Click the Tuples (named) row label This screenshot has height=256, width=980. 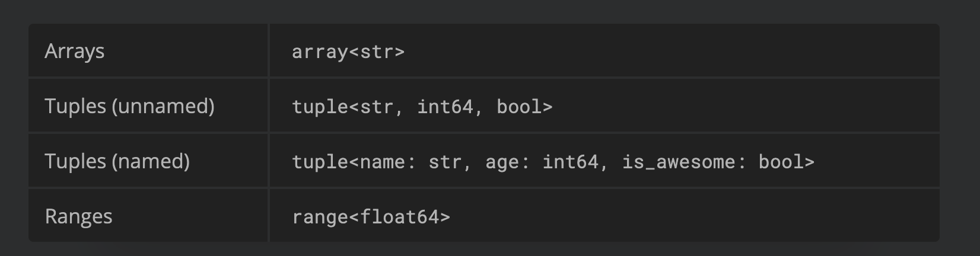point(117,162)
